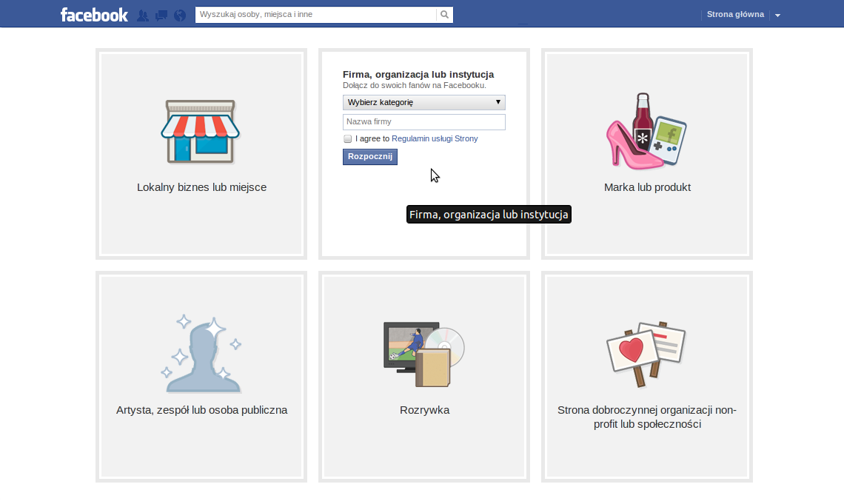The image size is (844, 504).
Task: Check the I agree to terms checkbox
Action: tap(348, 139)
